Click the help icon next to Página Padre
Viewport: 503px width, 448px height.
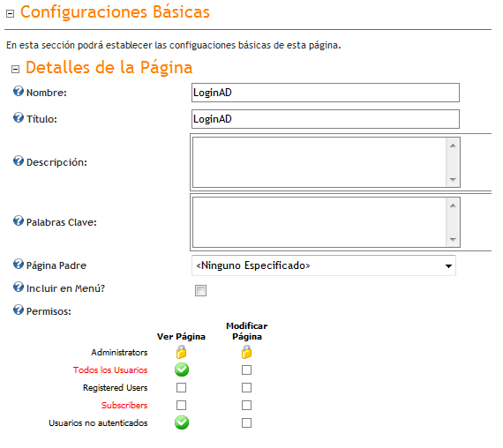click(19, 265)
